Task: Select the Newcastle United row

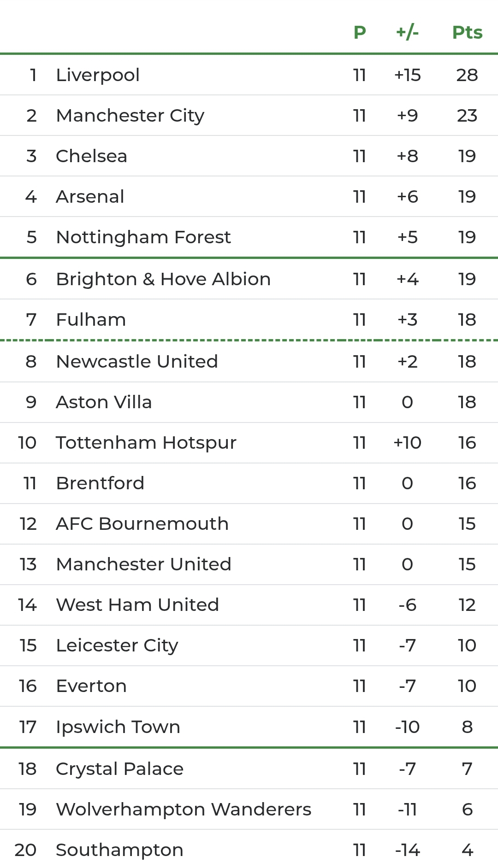Action: click(249, 362)
